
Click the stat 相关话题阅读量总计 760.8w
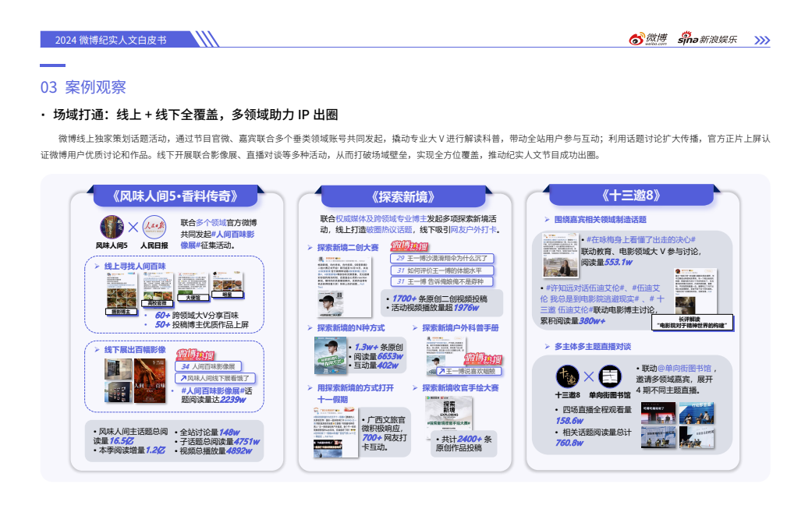(594, 437)
